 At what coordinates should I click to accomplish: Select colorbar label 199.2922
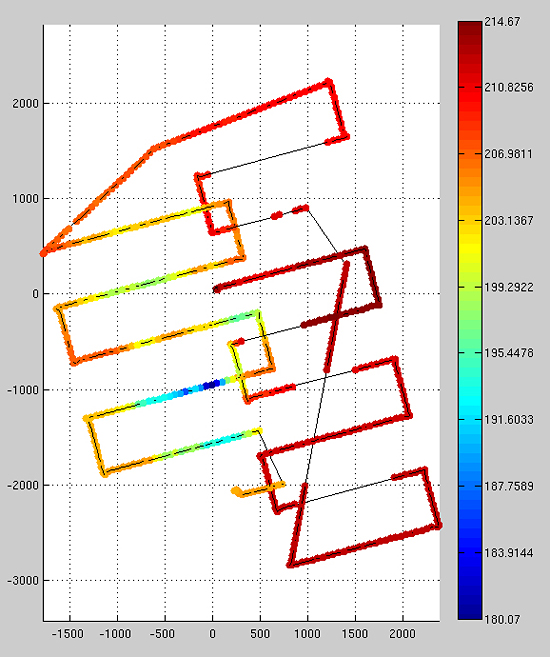509,287
